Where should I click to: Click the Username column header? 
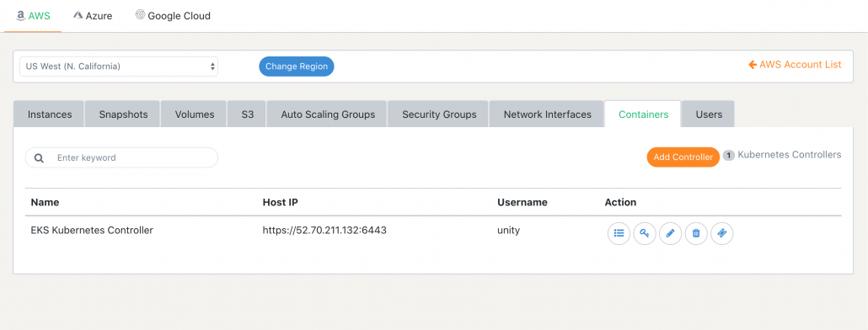[x=522, y=202]
